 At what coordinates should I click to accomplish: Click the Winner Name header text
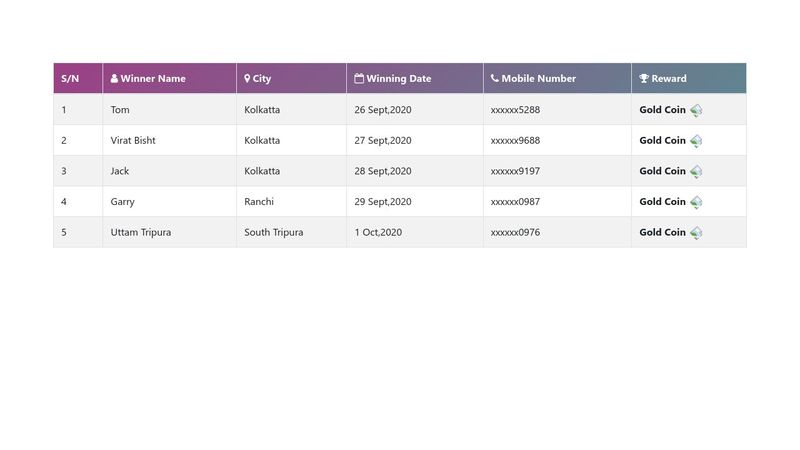click(153, 79)
